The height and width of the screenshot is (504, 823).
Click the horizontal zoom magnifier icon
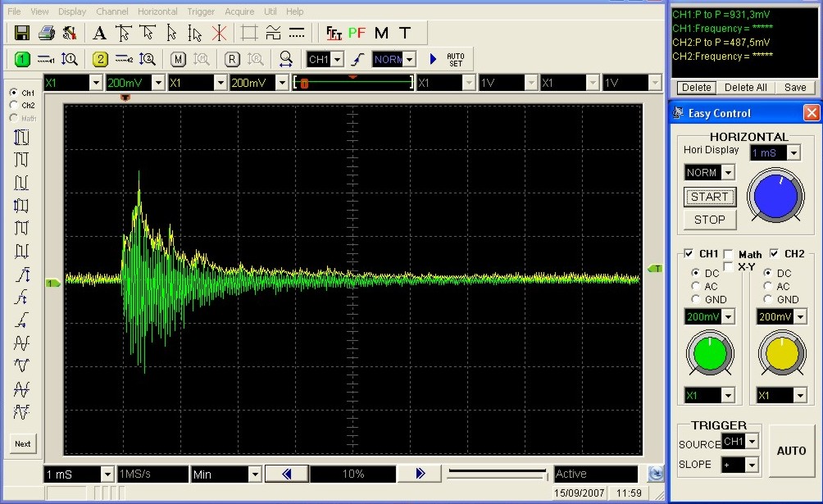click(x=285, y=59)
